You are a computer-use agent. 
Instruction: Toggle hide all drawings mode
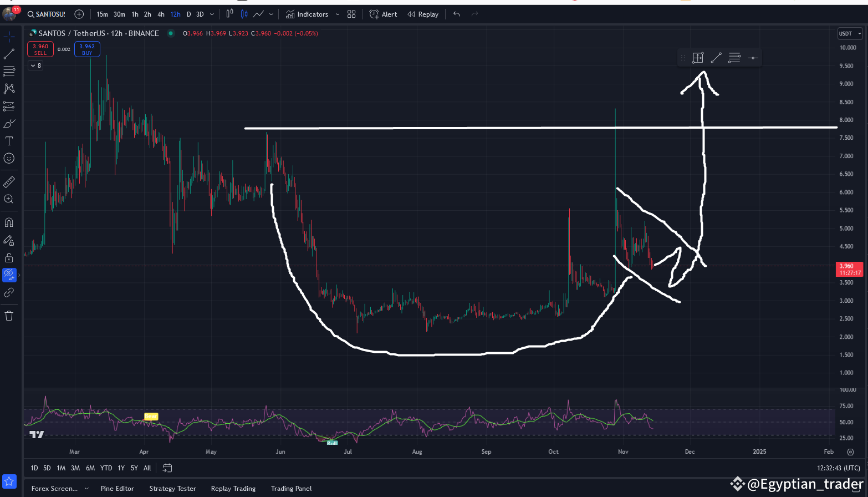click(9, 275)
